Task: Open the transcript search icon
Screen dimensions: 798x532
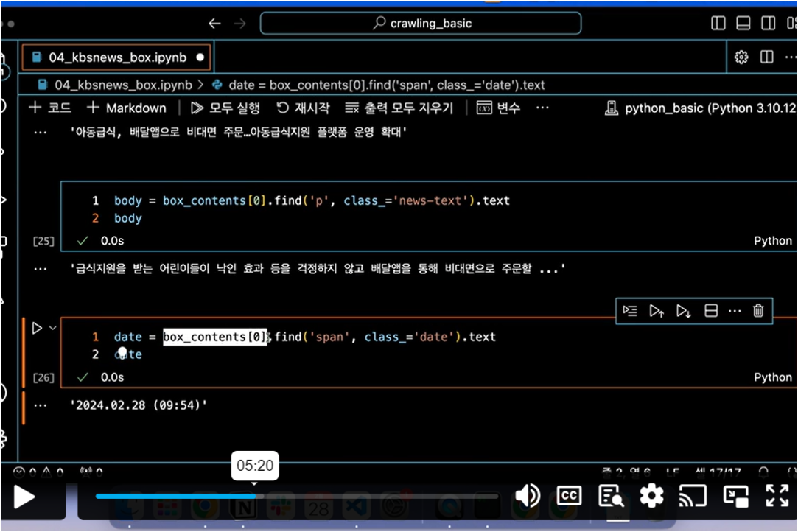Action: tap(611, 496)
